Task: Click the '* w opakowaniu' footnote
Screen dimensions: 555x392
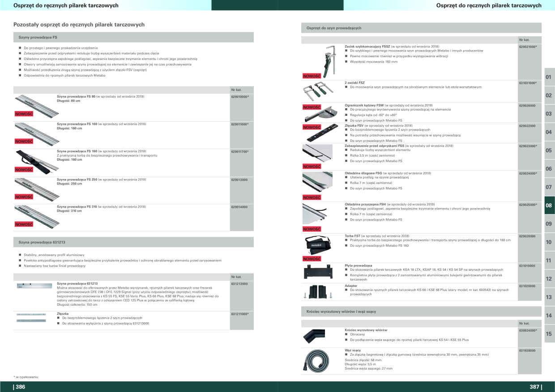Action: point(26,377)
